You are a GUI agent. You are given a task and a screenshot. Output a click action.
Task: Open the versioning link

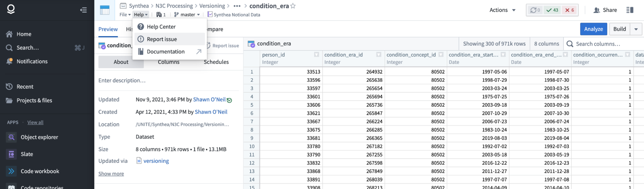tap(156, 161)
